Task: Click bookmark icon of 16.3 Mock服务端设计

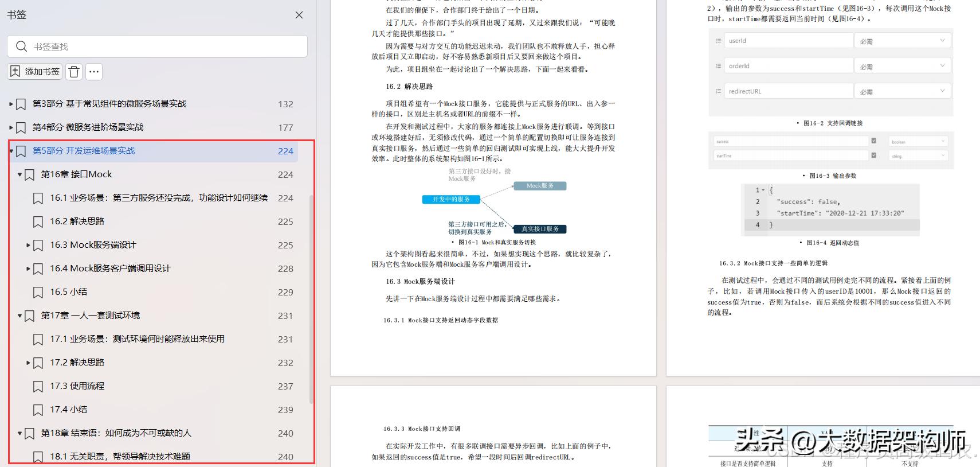Action: [38, 246]
